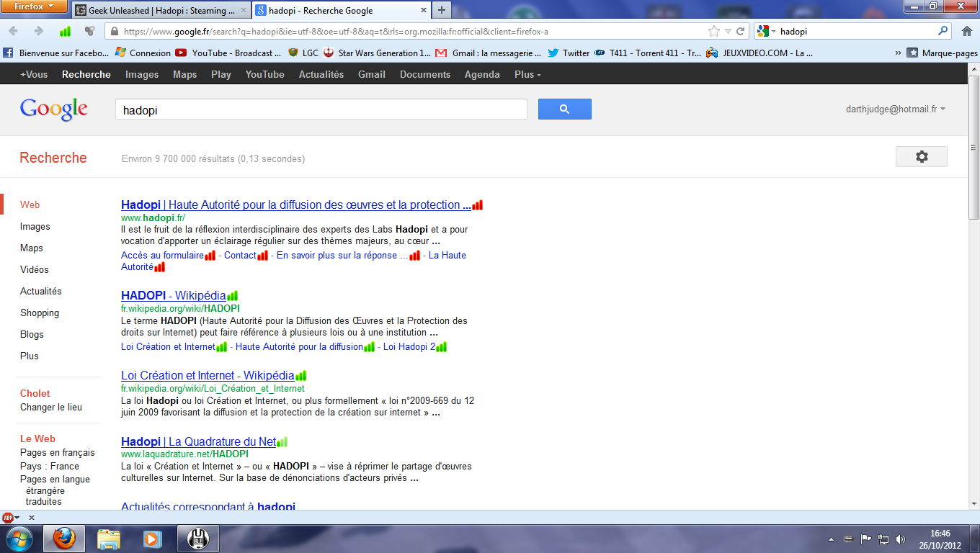Open the Firefox home page icon
This screenshot has width=980, height=553.
click(x=967, y=32)
